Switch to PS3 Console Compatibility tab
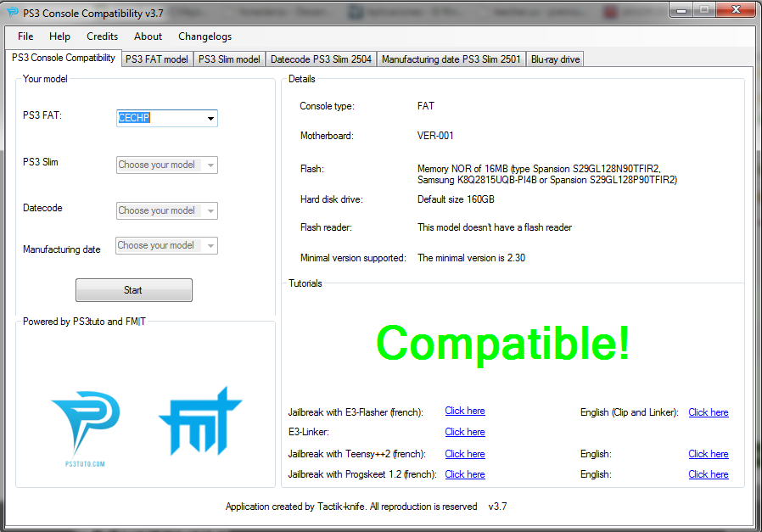The width and height of the screenshot is (762, 532). click(63, 58)
